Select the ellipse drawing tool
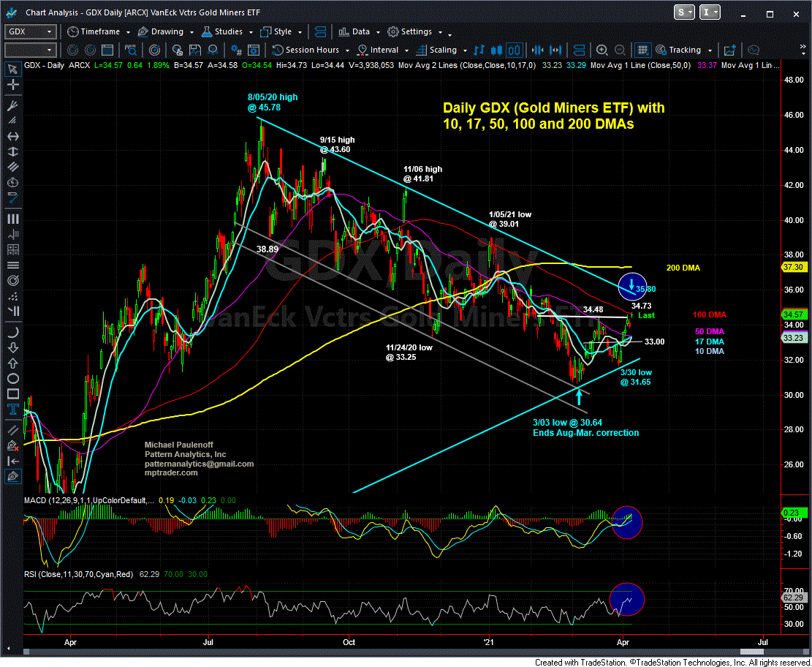The width and height of the screenshot is (812, 667). (13, 378)
